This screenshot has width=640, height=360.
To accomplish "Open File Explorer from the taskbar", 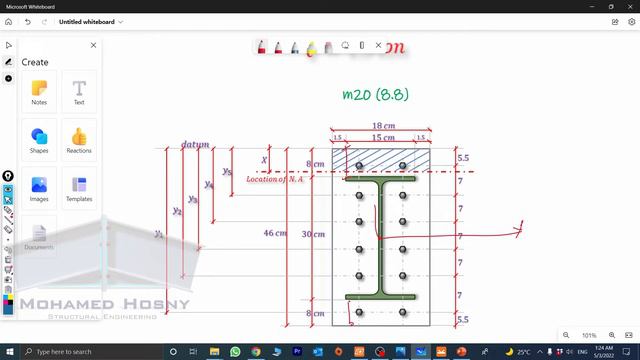I will (x=214, y=351).
